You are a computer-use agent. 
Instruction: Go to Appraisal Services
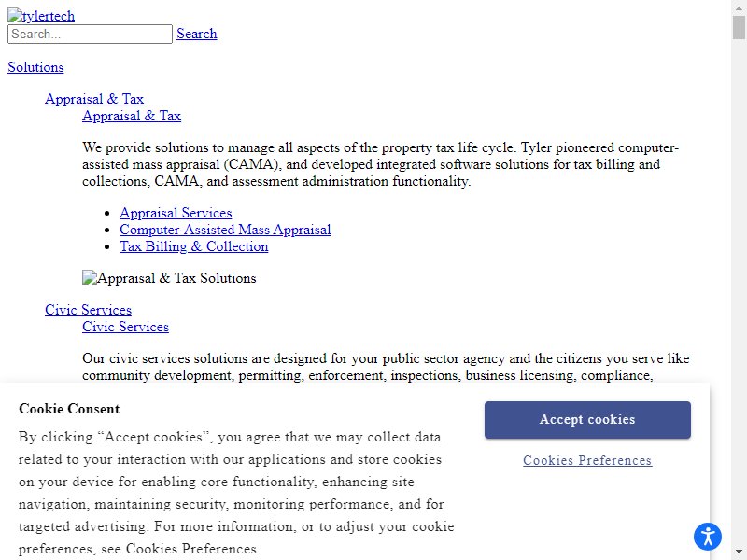pyautogui.click(x=176, y=213)
